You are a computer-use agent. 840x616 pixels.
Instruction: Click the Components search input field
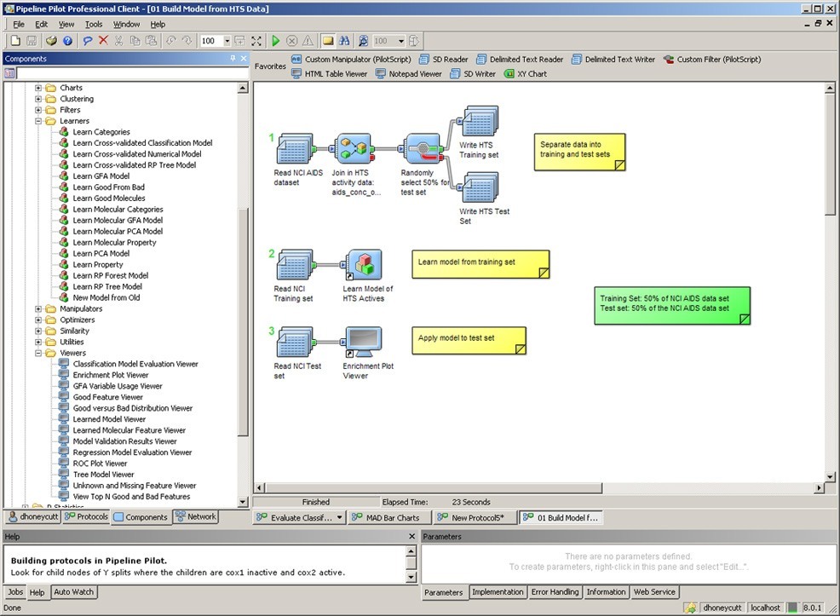(132, 73)
